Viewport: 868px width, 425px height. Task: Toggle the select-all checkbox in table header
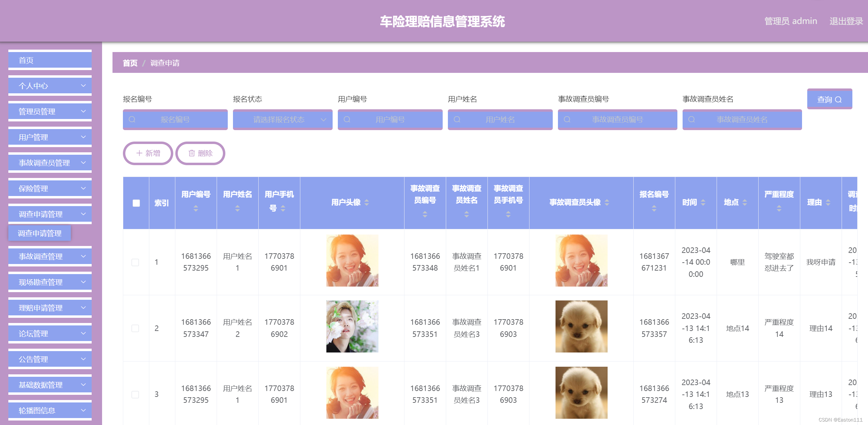pos(136,203)
